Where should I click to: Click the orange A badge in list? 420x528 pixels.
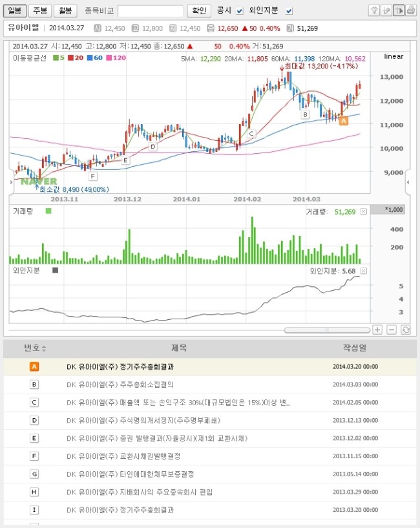pos(34,366)
